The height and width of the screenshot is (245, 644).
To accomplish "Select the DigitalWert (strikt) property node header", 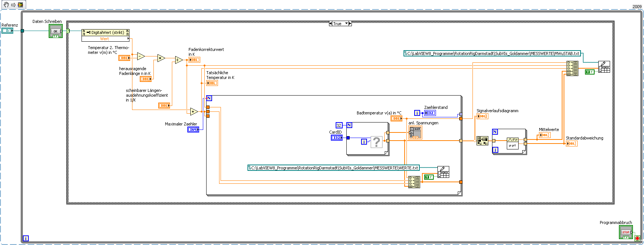I will click(105, 32).
